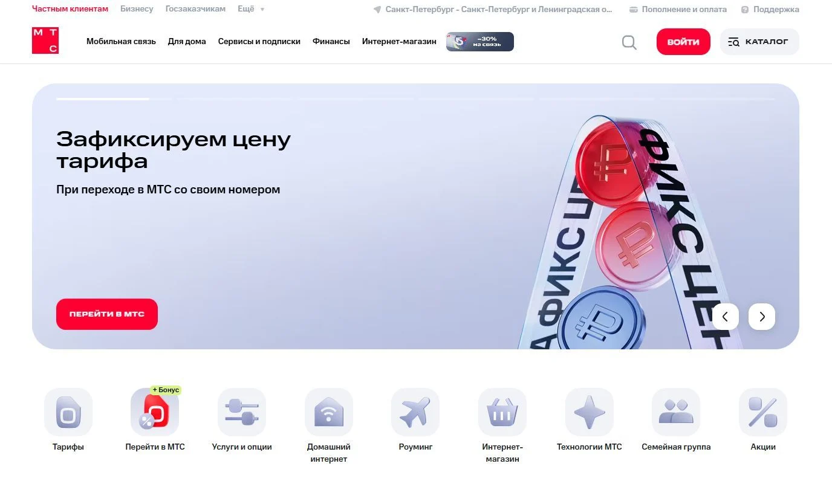Open the Финансы menu
832x504 pixels.
331,42
